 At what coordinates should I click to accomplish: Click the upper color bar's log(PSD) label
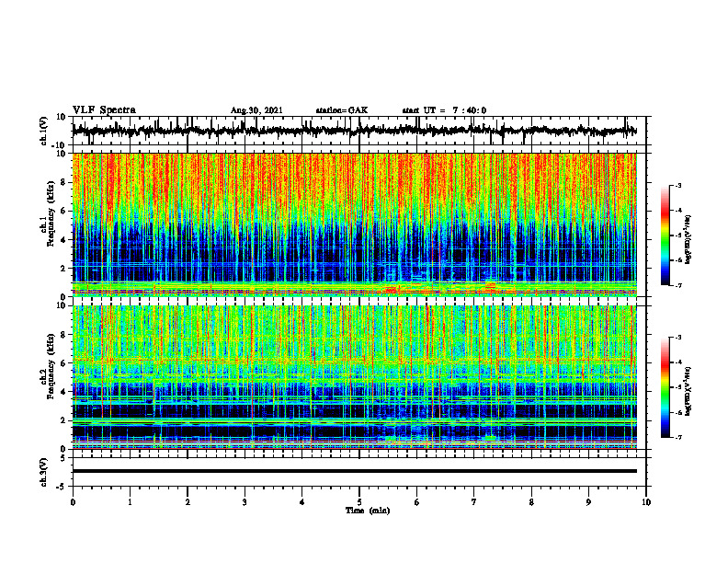(x=688, y=240)
